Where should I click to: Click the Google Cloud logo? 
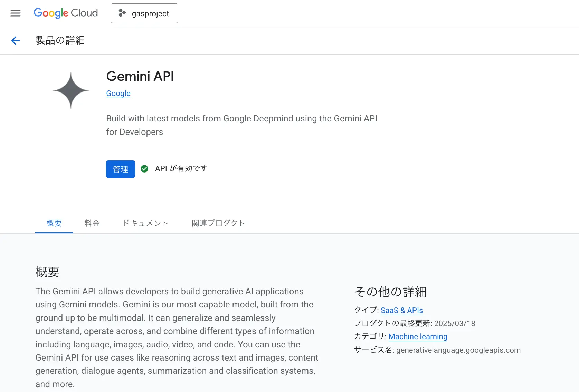point(66,13)
